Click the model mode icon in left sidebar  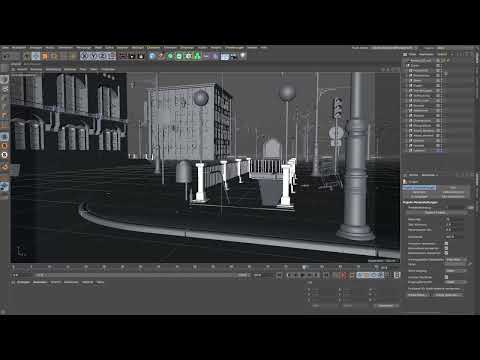[x=4, y=89]
